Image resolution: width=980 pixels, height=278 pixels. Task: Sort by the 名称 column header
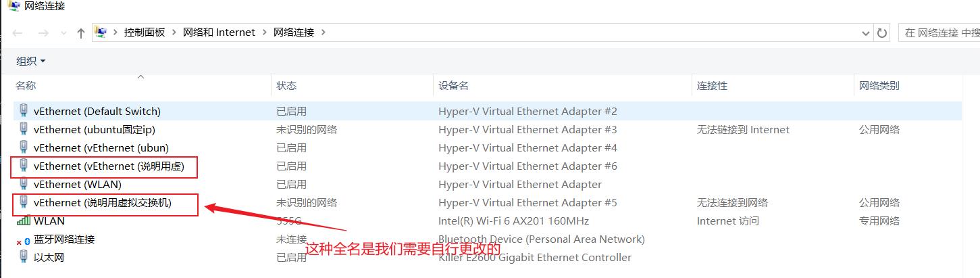pyautogui.click(x=26, y=86)
